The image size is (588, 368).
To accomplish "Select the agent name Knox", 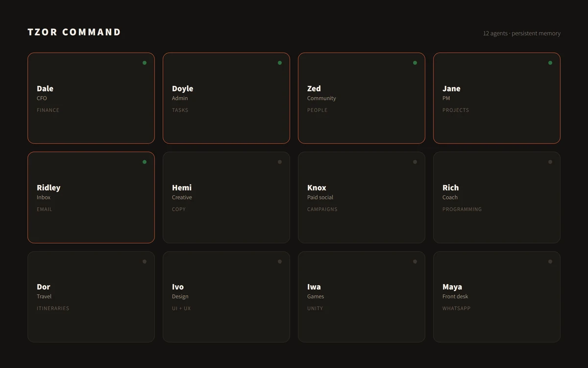I will click(x=317, y=188).
